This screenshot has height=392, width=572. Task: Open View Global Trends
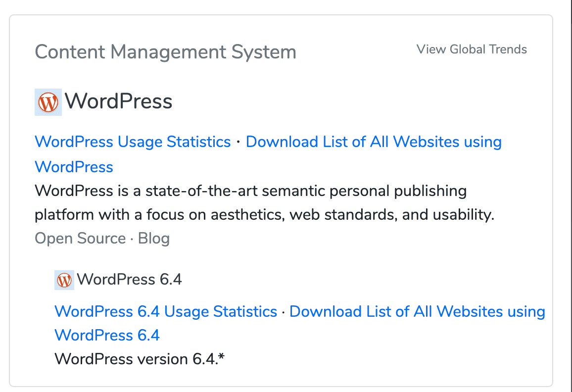[472, 49]
